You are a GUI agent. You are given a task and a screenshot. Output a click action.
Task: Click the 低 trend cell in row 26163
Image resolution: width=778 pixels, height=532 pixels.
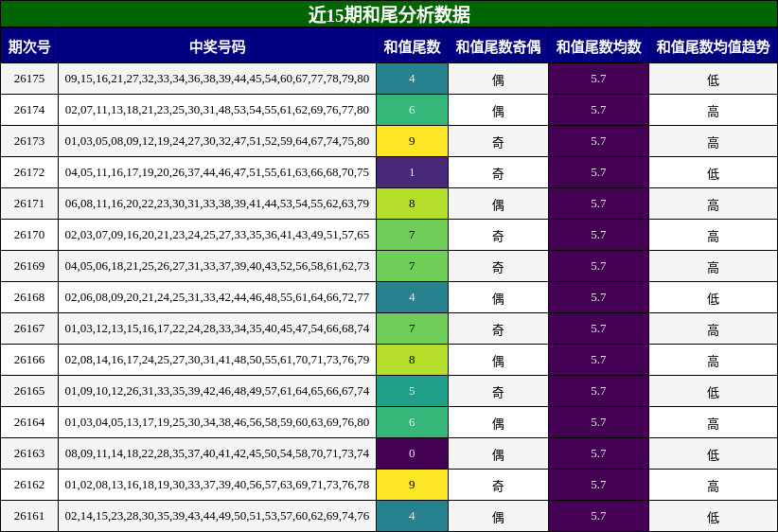pos(713,454)
